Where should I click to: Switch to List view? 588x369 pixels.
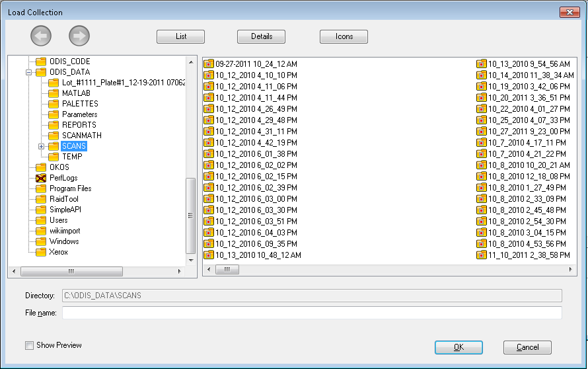coord(180,37)
